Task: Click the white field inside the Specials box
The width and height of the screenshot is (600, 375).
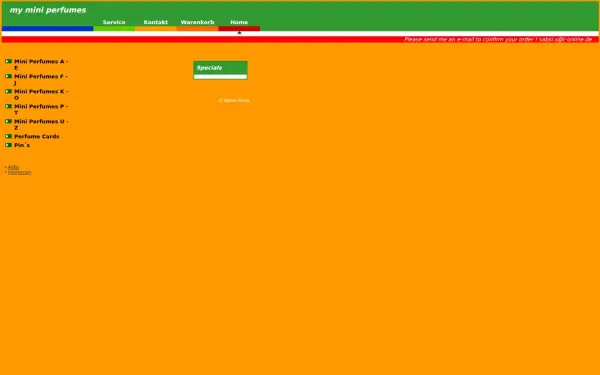Action: [x=220, y=77]
